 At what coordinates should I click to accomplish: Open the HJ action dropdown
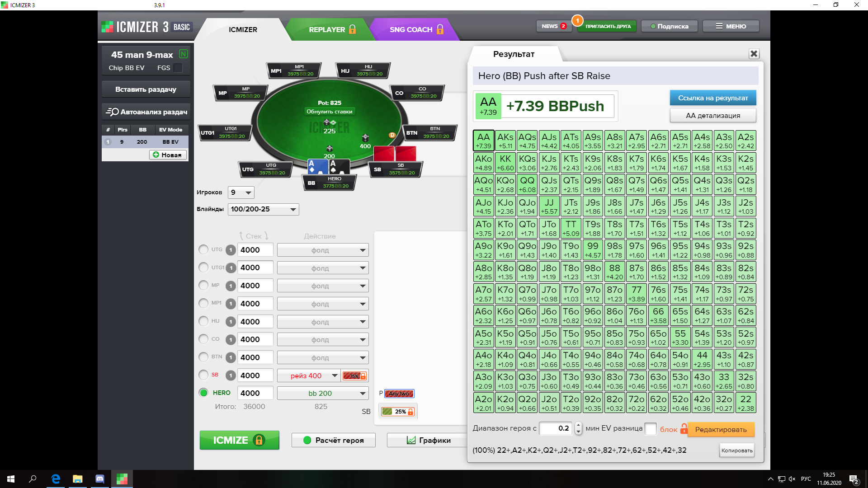(323, 322)
